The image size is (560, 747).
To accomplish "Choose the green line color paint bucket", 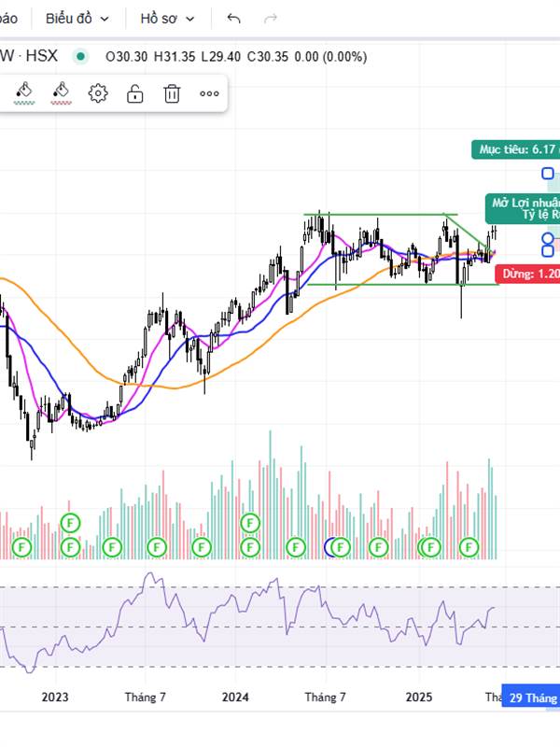I will coord(24,92).
